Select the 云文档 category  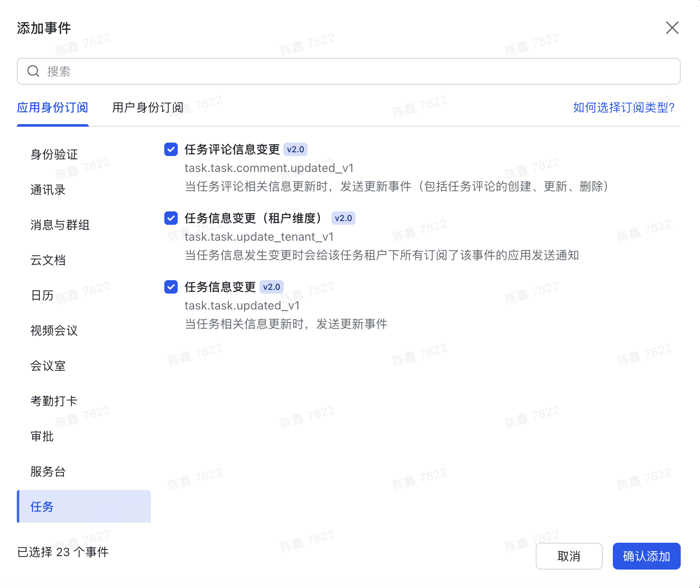48,260
